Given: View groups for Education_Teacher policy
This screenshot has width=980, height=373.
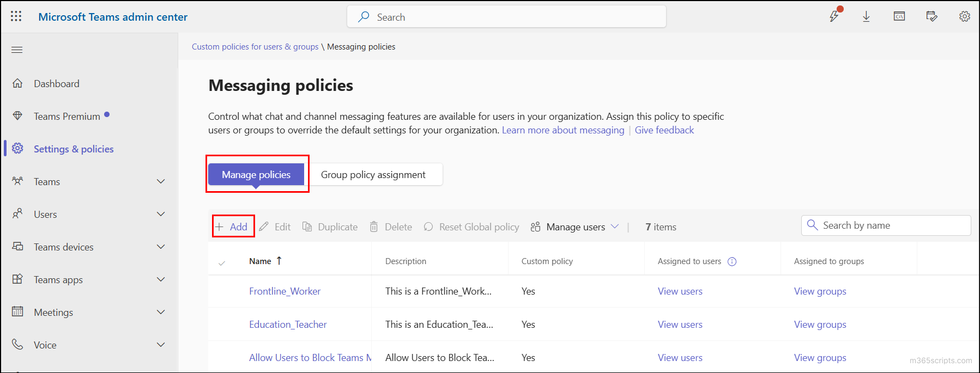Looking at the screenshot, I should coord(820,325).
